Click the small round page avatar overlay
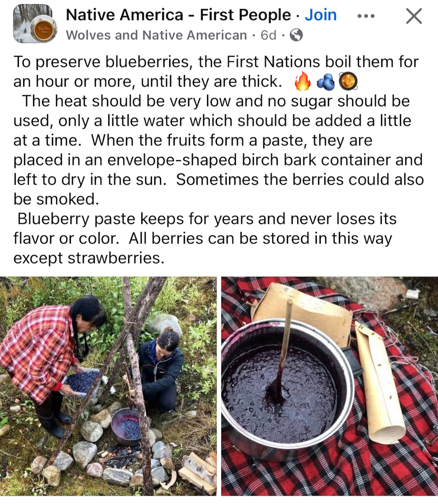Screen dimensions: 438x504 tap(44, 30)
